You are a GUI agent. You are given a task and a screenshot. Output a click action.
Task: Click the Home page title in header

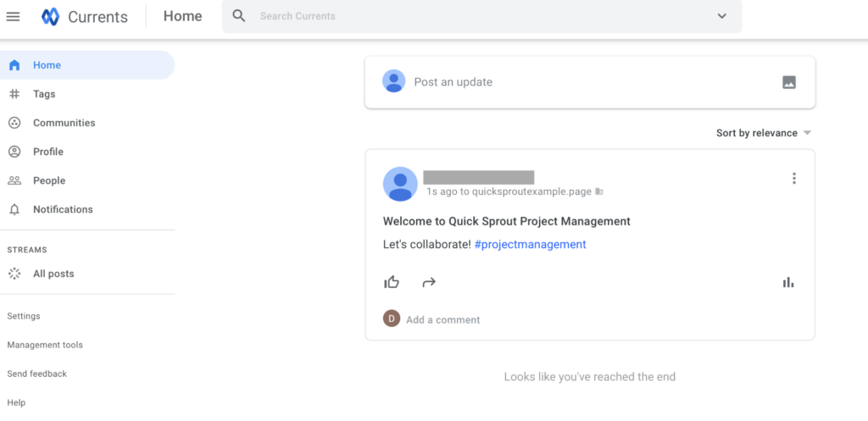pos(183,16)
